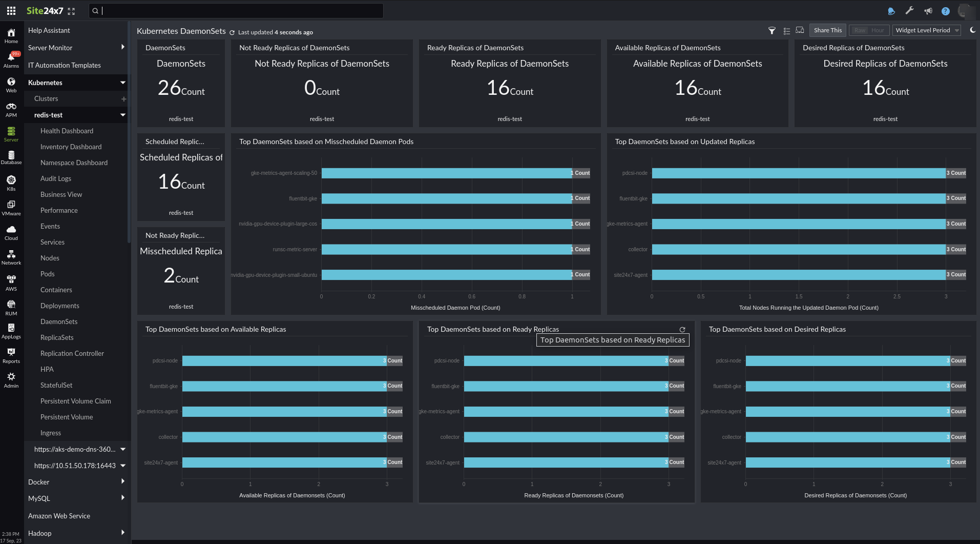Open the filter funnel icon
Viewport: 980px width, 544px height.
click(x=772, y=31)
